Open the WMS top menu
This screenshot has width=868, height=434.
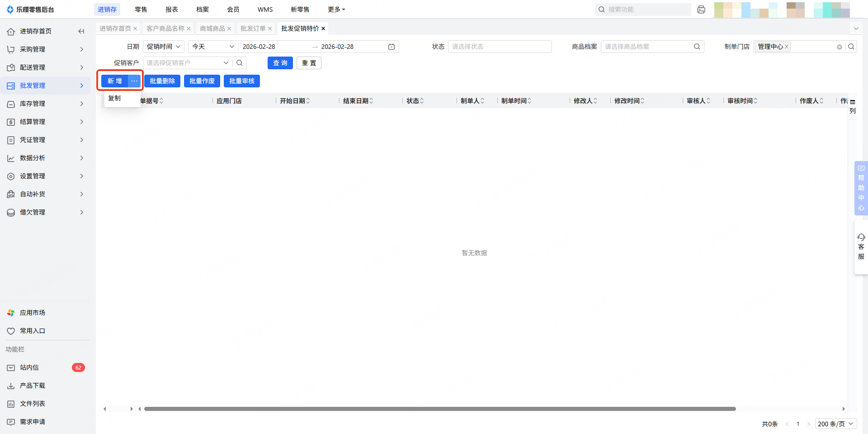(265, 10)
